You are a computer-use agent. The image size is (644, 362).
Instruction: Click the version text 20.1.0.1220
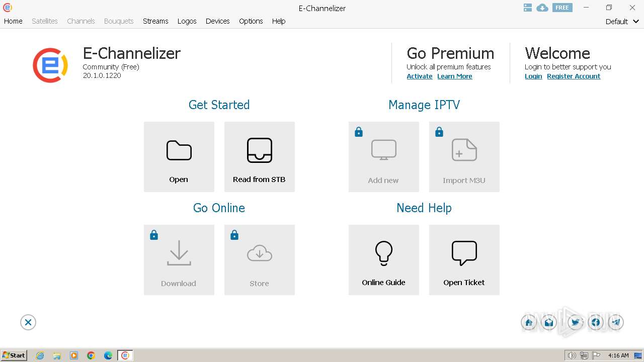(x=102, y=75)
